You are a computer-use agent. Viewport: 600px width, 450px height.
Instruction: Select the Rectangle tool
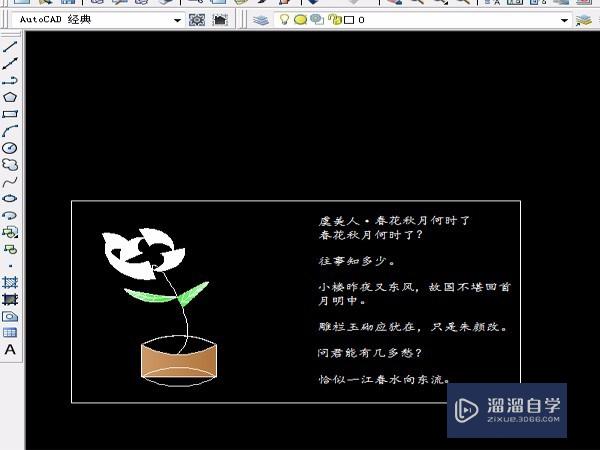click(10, 114)
